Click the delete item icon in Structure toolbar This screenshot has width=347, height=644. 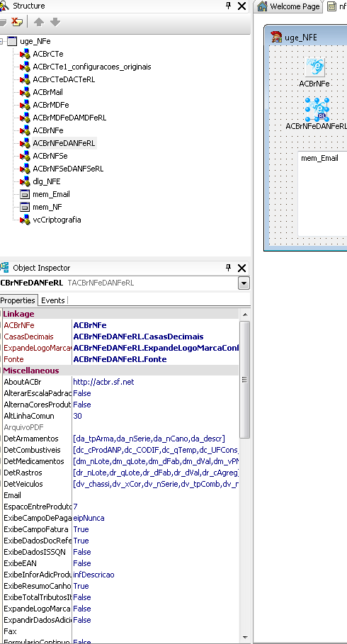pos(16,22)
